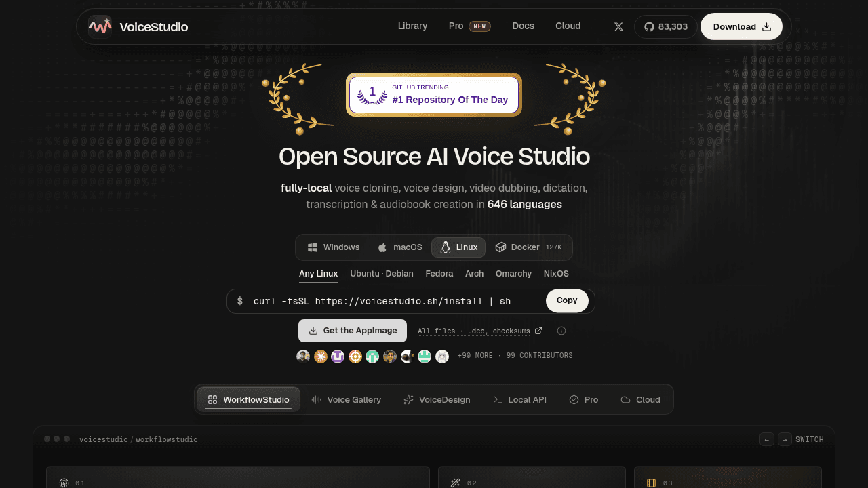This screenshot has height=488, width=868.
Task: Switch to the Cloud feature tab
Action: 640,399
